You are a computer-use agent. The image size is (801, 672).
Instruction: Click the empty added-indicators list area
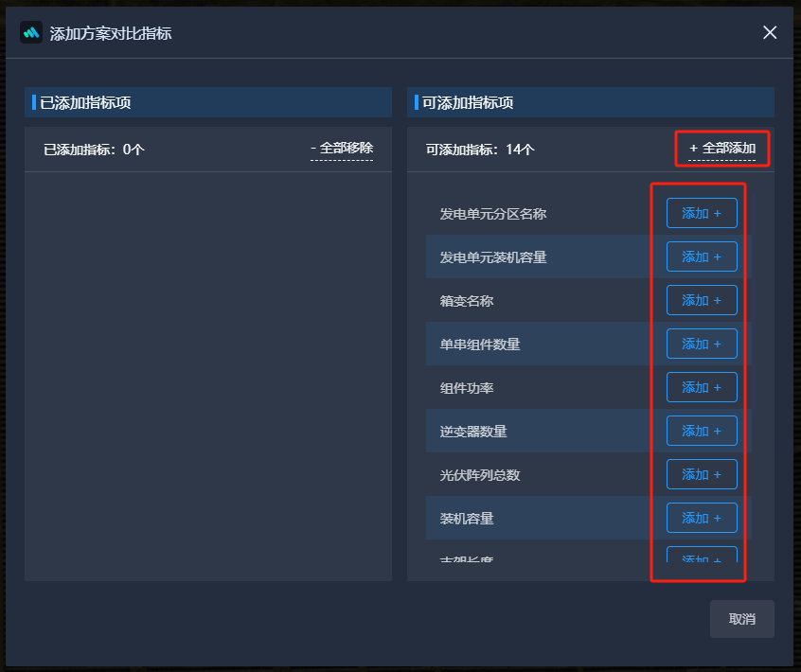208,377
